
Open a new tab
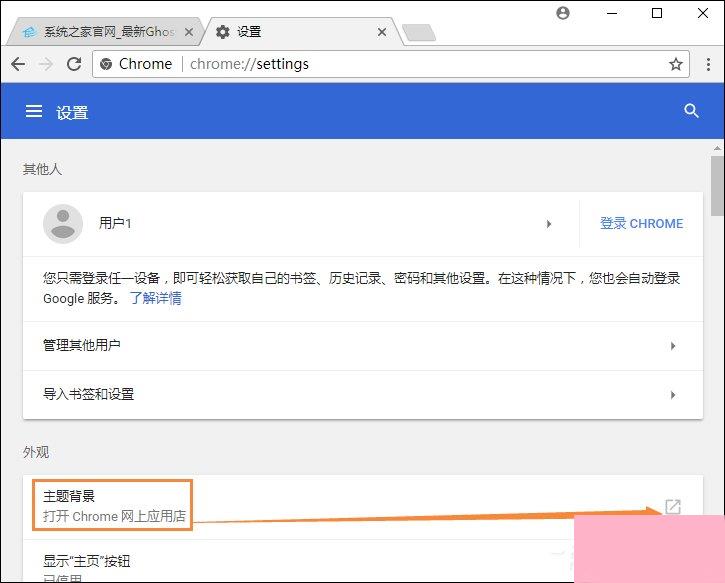419,32
